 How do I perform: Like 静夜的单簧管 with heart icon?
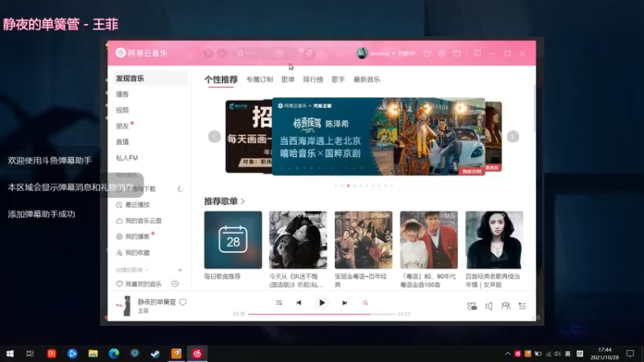coord(183,302)
